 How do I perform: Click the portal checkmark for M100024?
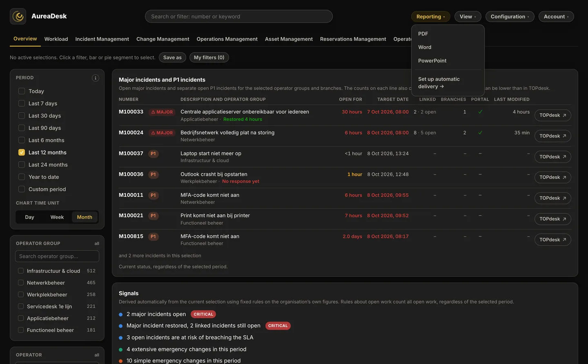[480, 133]
